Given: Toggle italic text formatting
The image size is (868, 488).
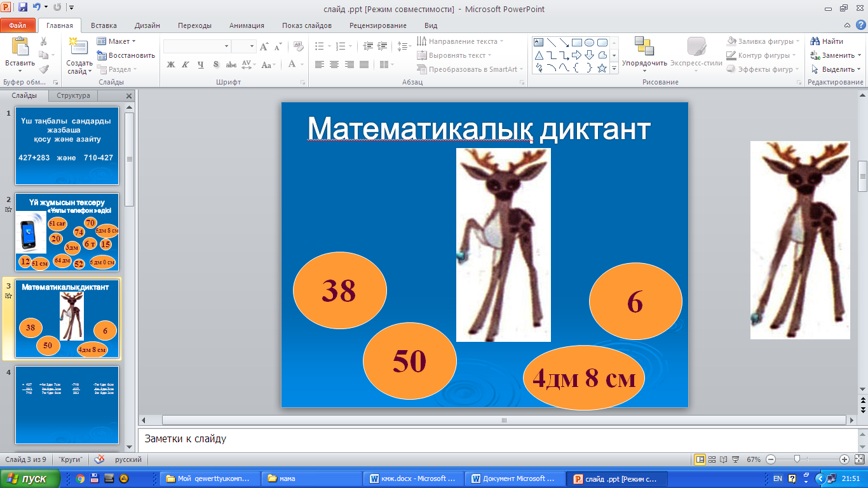Looking at the screenshot, I should (186, 64).
